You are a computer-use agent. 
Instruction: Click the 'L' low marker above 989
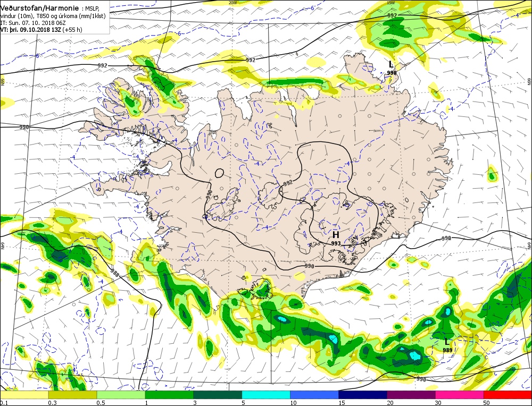(447, 342)
